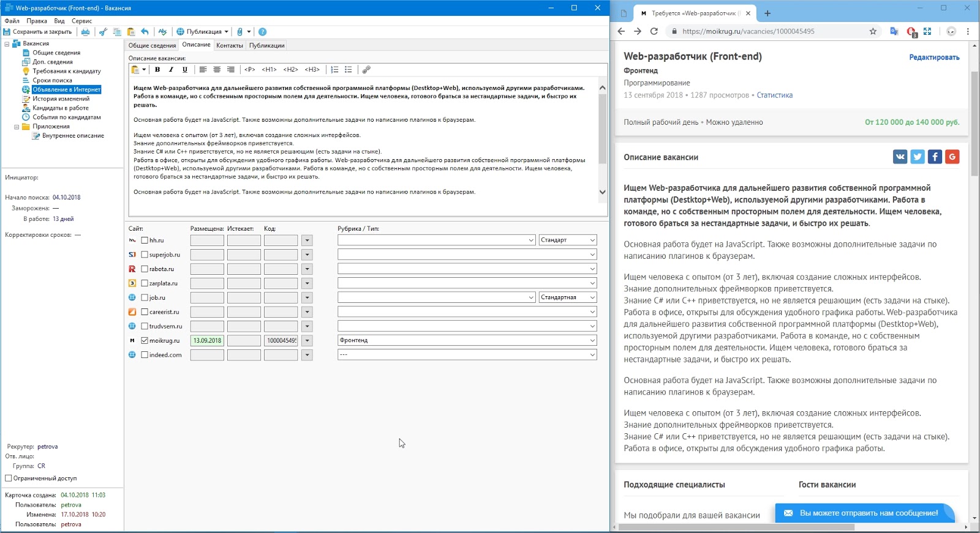Collapse the Вакансия tree node
This screenshot has width=980, height=533.
pos(7,44)
